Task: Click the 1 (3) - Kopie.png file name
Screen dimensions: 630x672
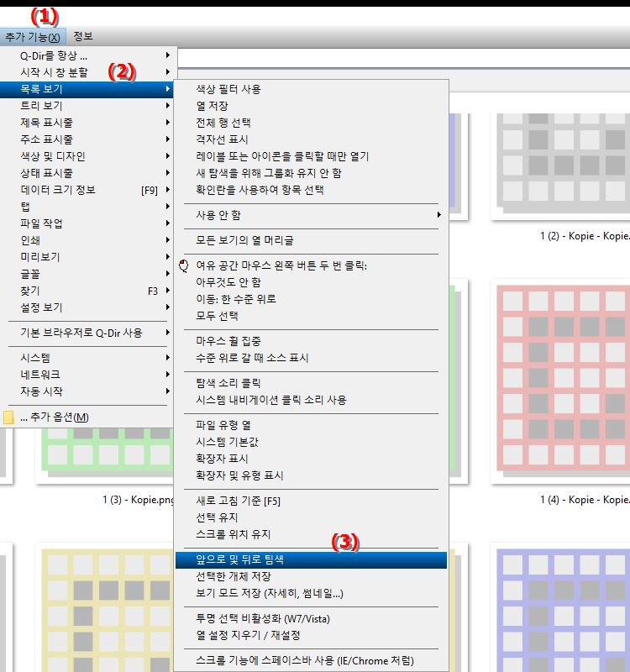Action: tap(139, 500)
